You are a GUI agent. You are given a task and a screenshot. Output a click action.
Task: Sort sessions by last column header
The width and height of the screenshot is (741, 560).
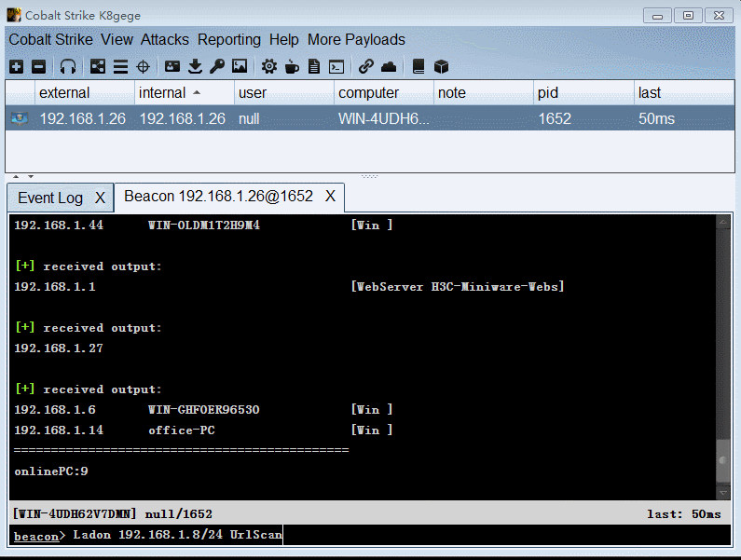684,92
